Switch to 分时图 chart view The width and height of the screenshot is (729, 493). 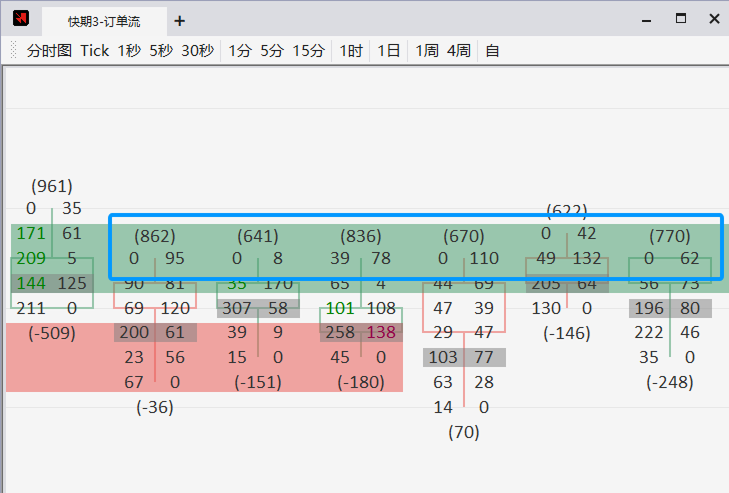tap(49, 51)
